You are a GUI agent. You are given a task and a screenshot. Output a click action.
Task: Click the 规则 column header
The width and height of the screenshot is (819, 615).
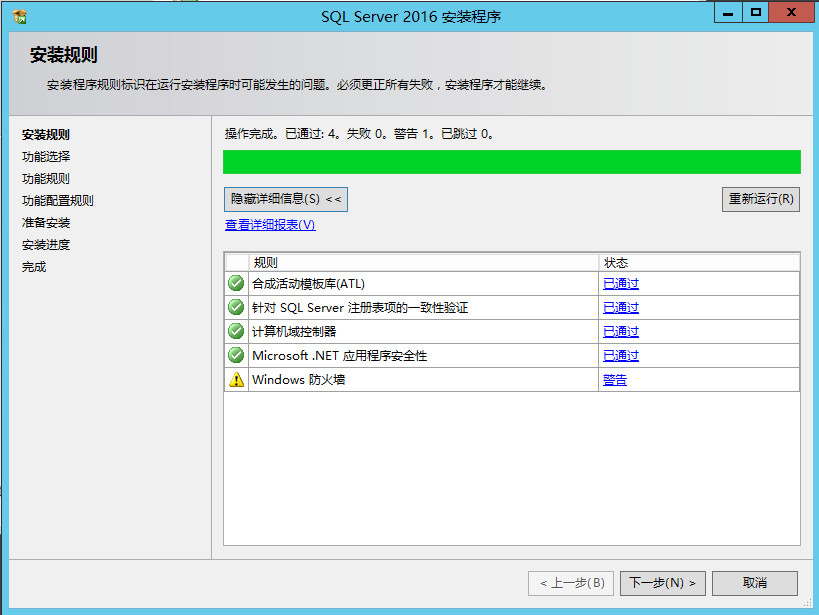tap(424, 262)
